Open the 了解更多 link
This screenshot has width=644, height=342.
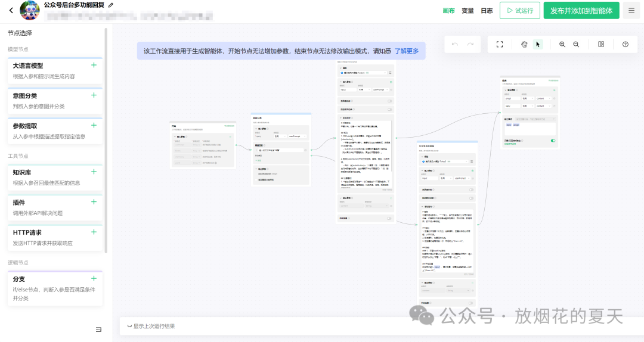(x=407, y=51)
